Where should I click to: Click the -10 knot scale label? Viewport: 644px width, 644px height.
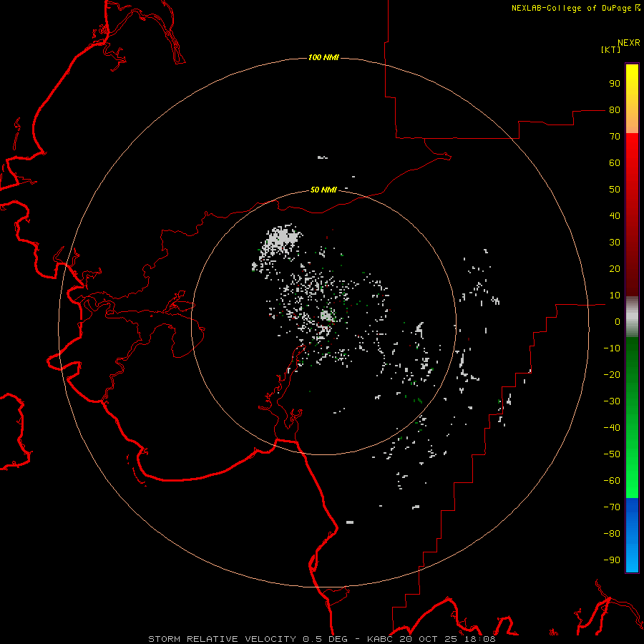pyautogui.click(x=612, y=348)
